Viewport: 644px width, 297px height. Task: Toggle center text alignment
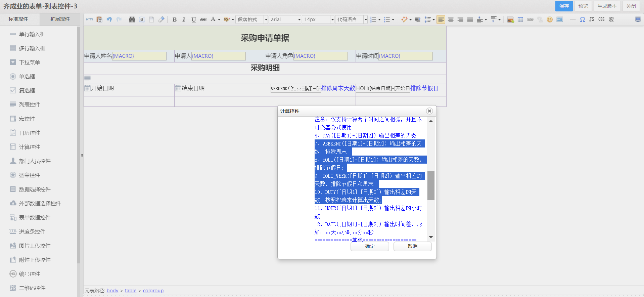click(x=451, y=19)
